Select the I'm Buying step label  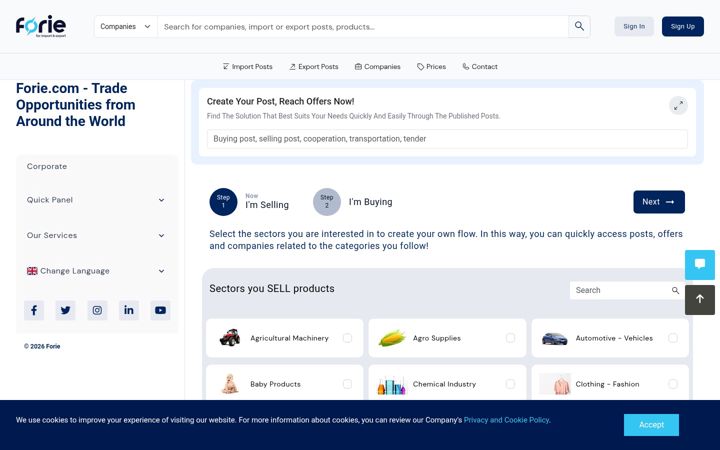pos(370,202)
